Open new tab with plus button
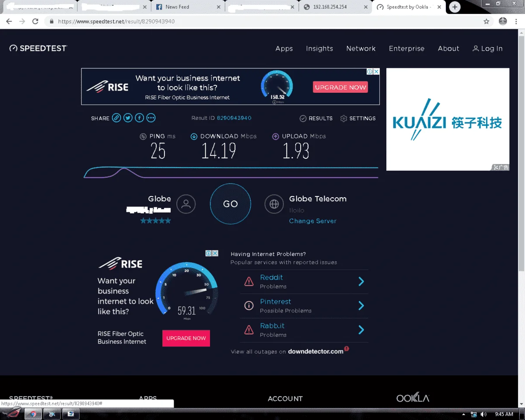Screen dimensions: 525x420 (455, 7)
